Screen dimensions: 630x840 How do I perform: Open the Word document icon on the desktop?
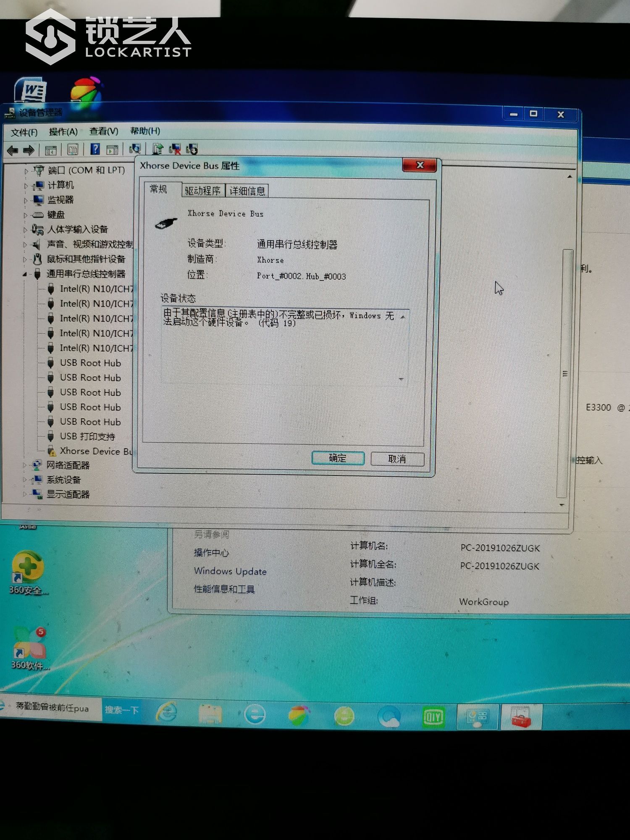(x=30, y=89)
